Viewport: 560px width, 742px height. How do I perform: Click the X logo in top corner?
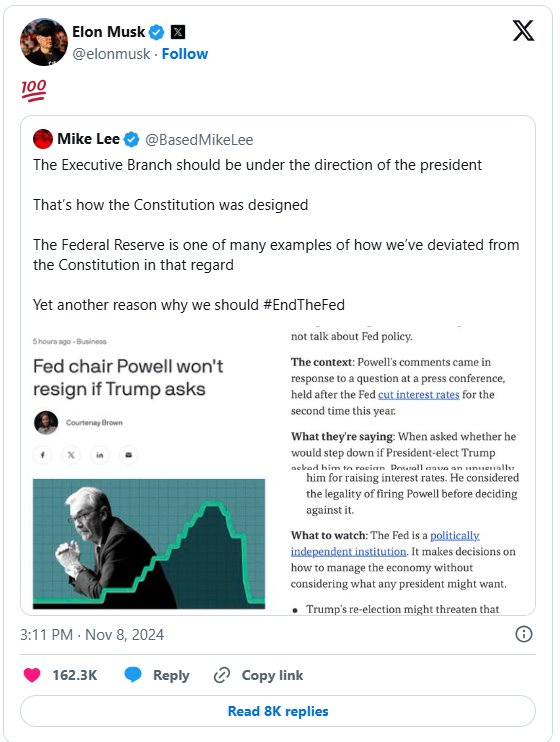tap(524, 31)
